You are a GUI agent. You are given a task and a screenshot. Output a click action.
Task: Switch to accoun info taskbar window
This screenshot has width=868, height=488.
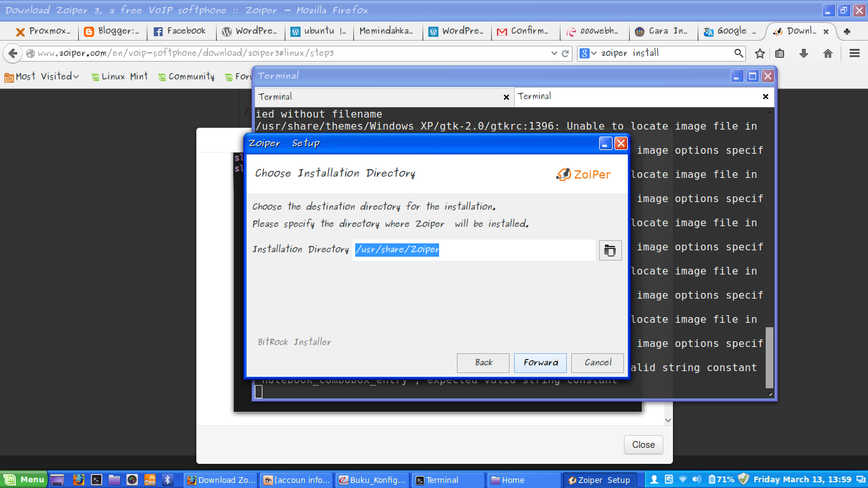coord(297,480)
